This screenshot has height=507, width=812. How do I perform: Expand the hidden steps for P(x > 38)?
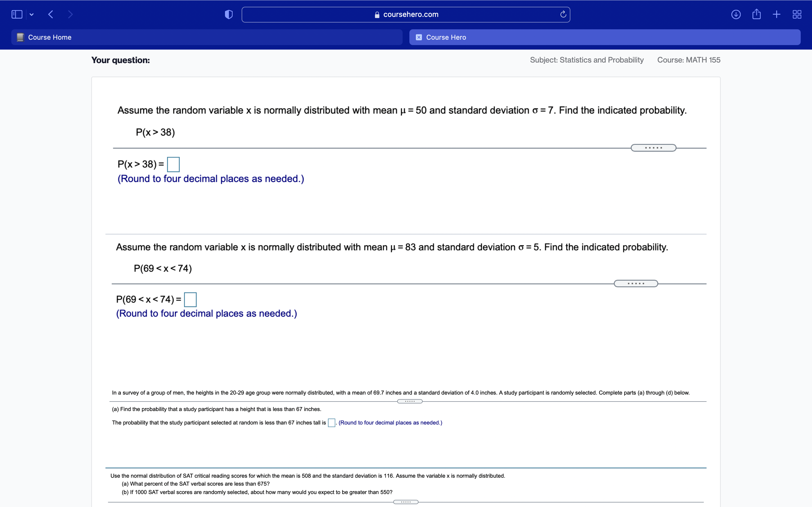coord(653,148)
